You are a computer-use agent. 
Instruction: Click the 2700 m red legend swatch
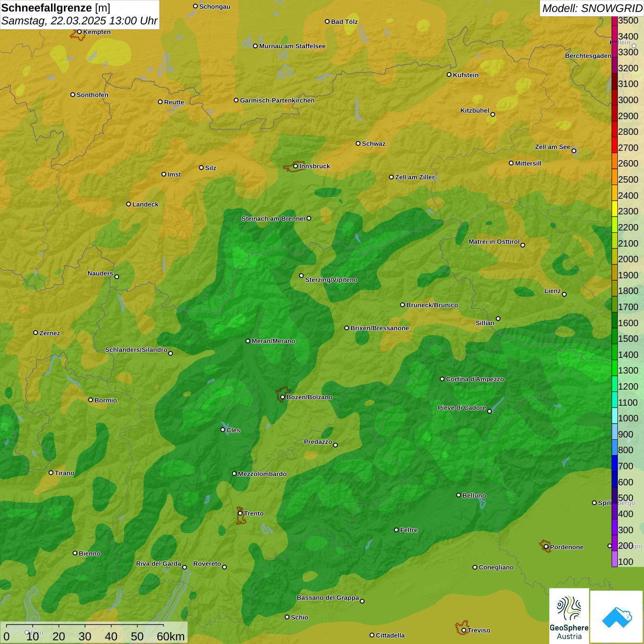(615, 144)
